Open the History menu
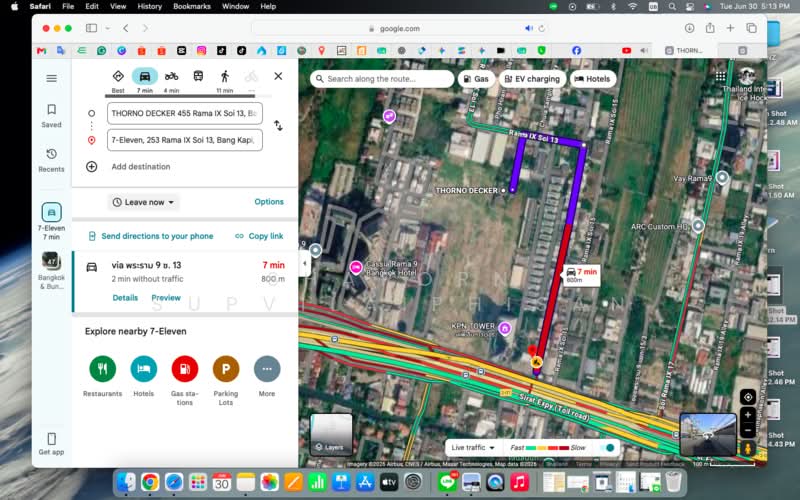 (149, 7)
